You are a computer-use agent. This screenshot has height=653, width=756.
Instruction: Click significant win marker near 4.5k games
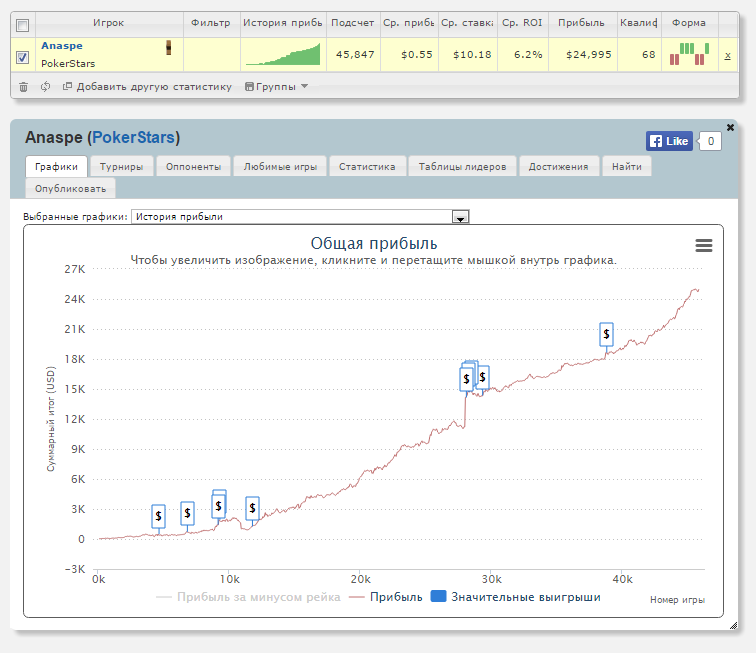(x=158, y=517)
